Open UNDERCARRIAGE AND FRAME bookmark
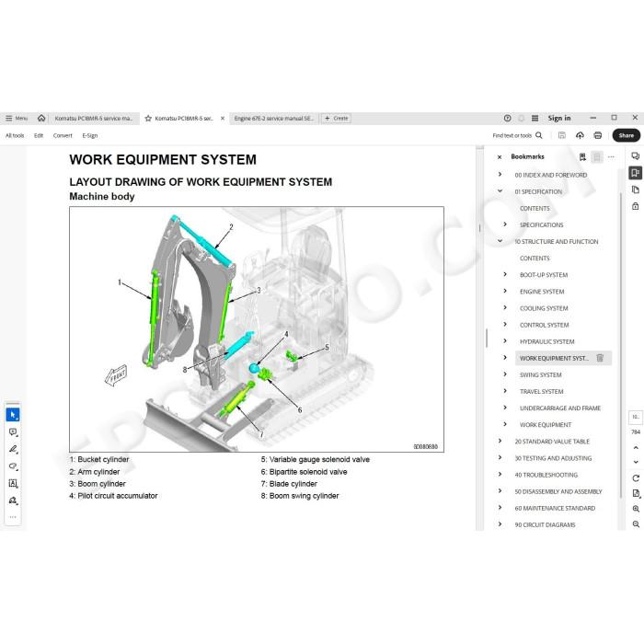This screenshot has width=644, height=644. click(560, 408)
